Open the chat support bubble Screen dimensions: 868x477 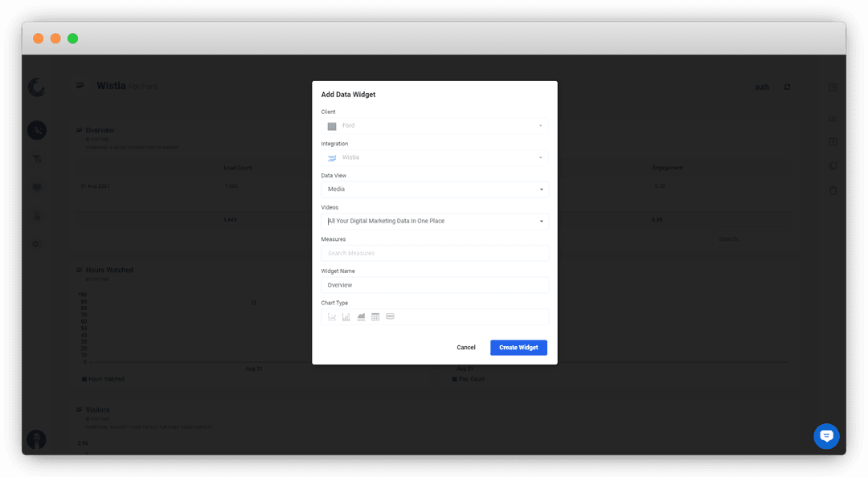[826, 436]
